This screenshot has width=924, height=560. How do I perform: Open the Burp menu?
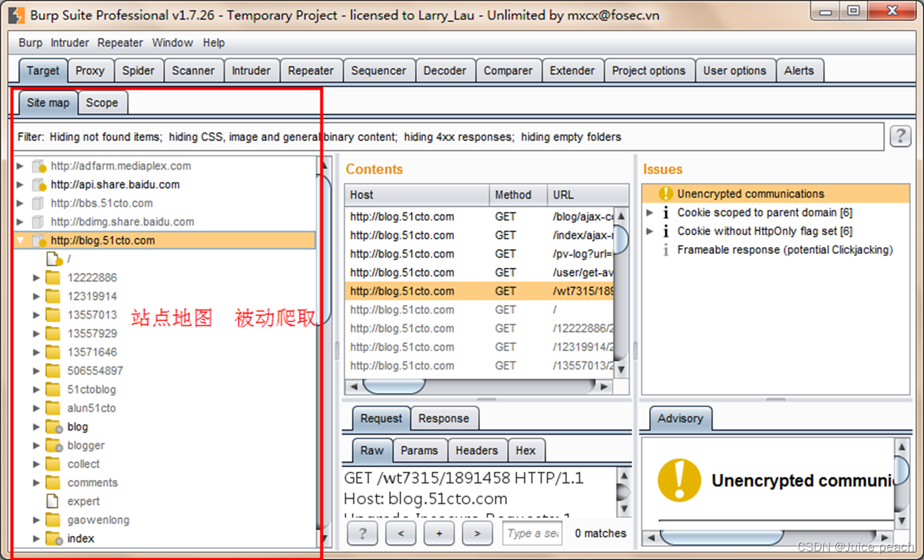tap(30, 42)
